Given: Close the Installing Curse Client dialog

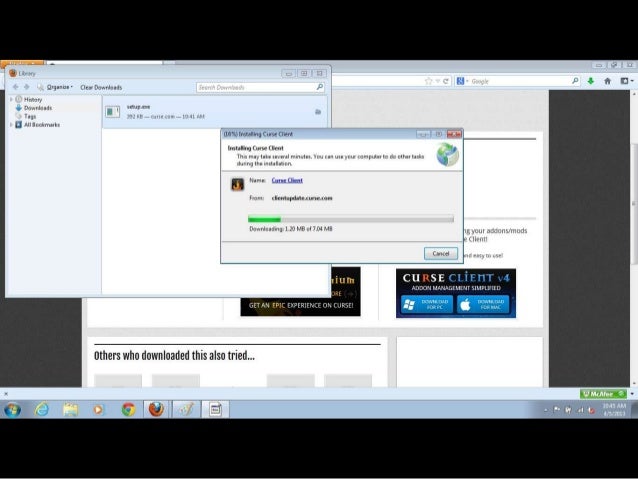Looking at the screenshot, I should [454, 134].
